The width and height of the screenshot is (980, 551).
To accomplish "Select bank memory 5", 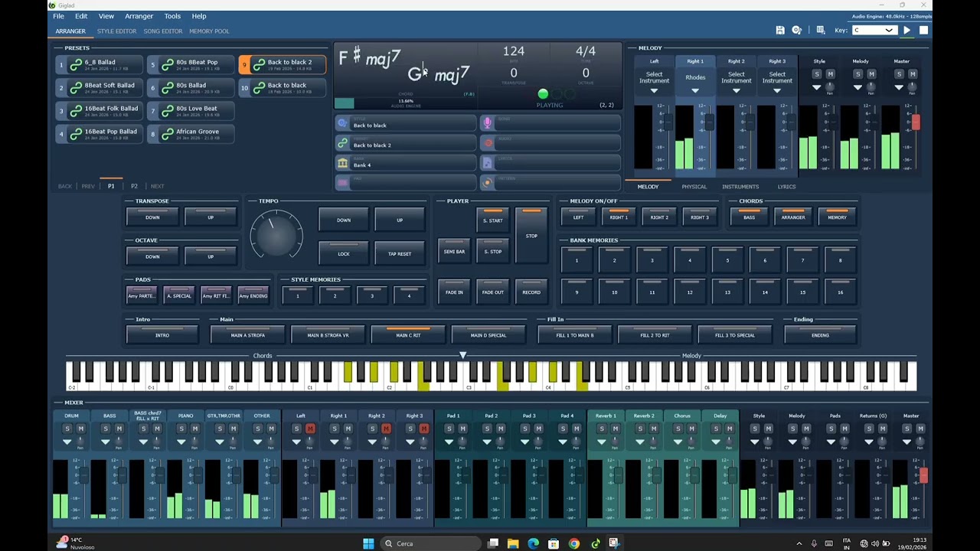I will click(x=727, y=260).
